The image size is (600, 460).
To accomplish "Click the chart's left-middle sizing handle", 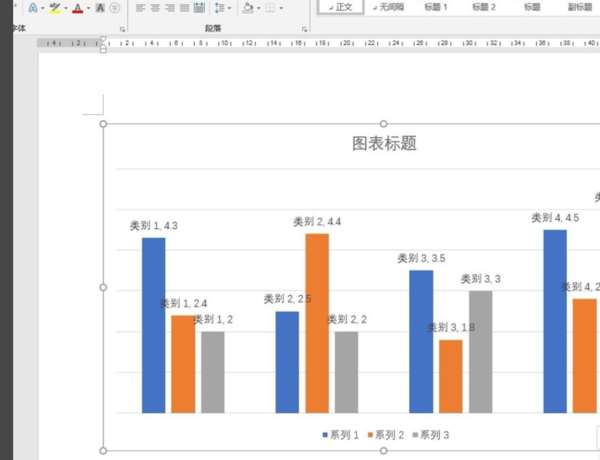I will coord(103,287).
